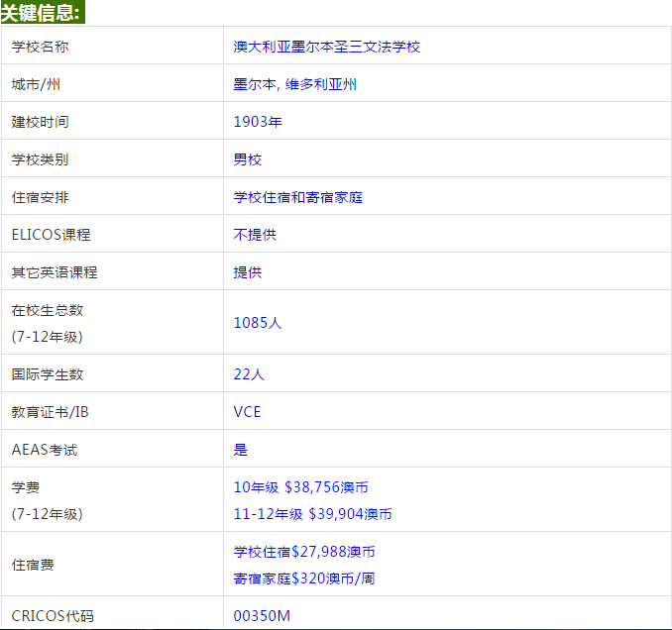Select the 10年级 $38,756澳币 tuition line
This screenshot has width=672, height=630.
coord(301,487)
